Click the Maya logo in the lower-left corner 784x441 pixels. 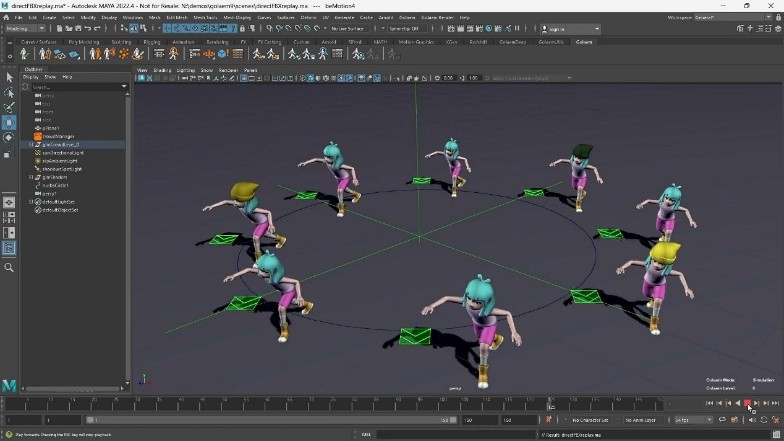9,385
